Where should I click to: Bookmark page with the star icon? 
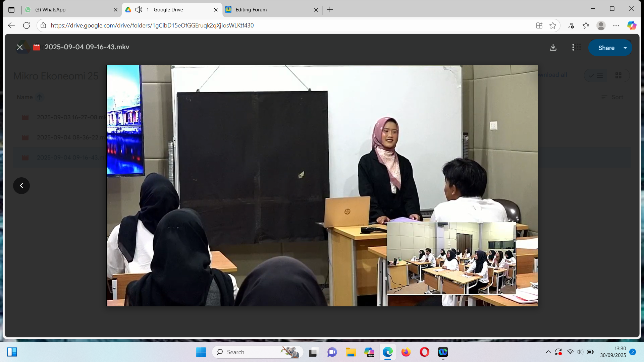[553, 25]
